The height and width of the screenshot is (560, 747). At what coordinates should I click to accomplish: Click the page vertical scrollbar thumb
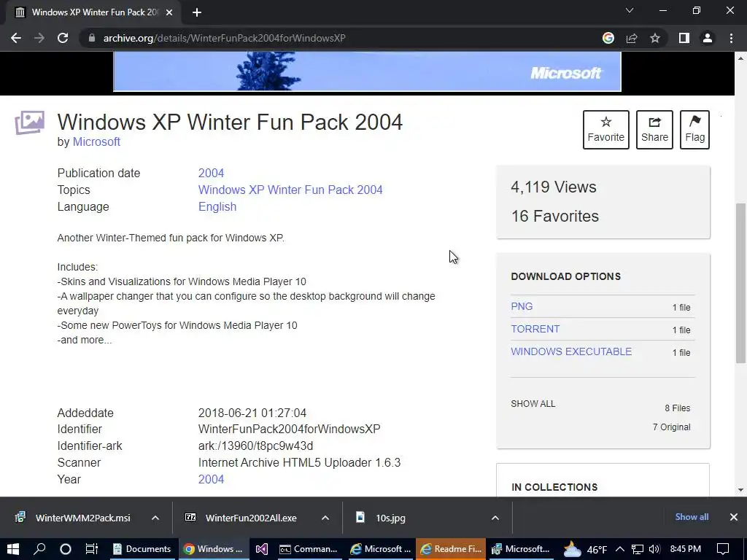pos(740,284)
